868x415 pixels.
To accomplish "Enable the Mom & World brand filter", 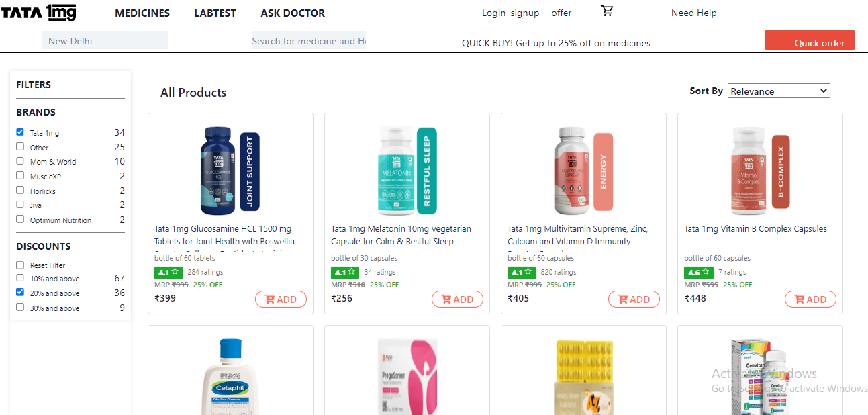I will point(19,161).
